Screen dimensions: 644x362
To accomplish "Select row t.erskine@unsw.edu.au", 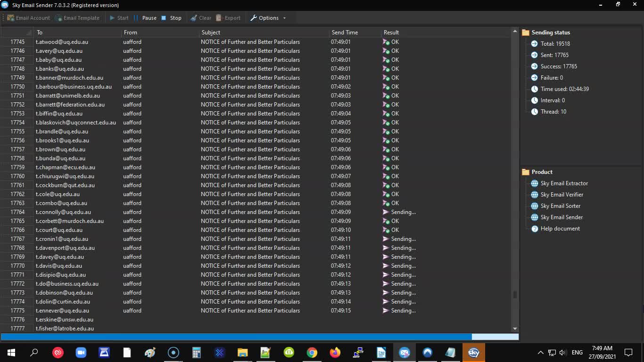I will coord(256,320).
